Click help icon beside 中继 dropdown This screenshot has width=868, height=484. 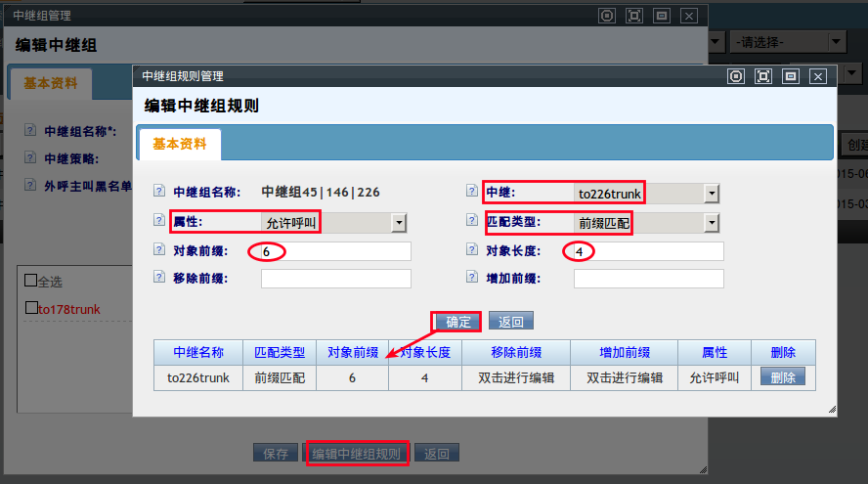[x=474, y=192]
